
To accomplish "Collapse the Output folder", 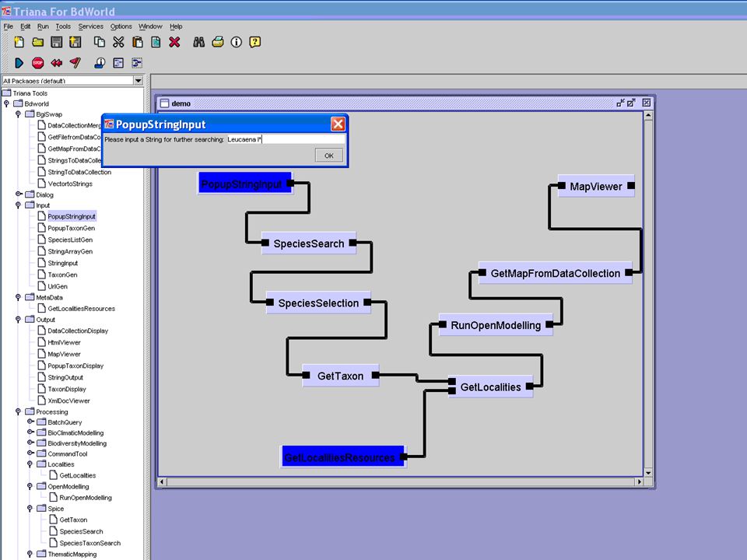I will pyautogui.click(x=18, y=319).
